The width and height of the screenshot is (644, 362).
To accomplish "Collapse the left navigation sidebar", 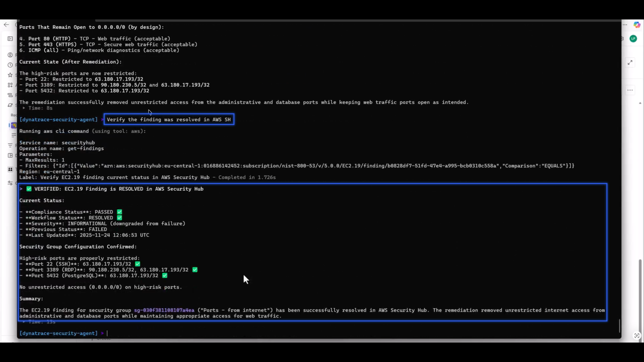I will (10, 39).
